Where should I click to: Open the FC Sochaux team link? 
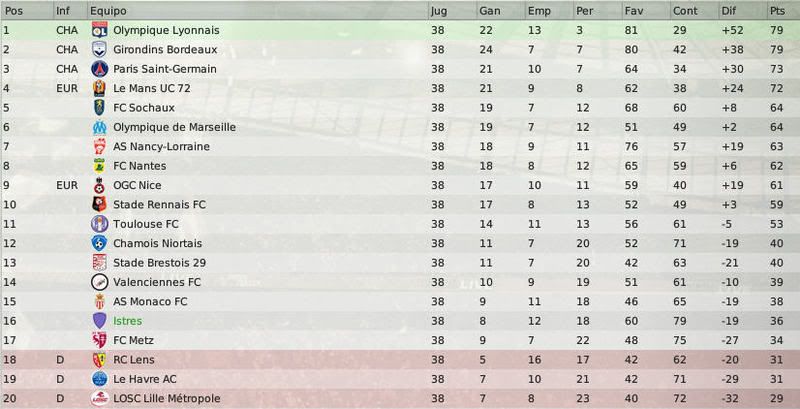click(144, 108)
